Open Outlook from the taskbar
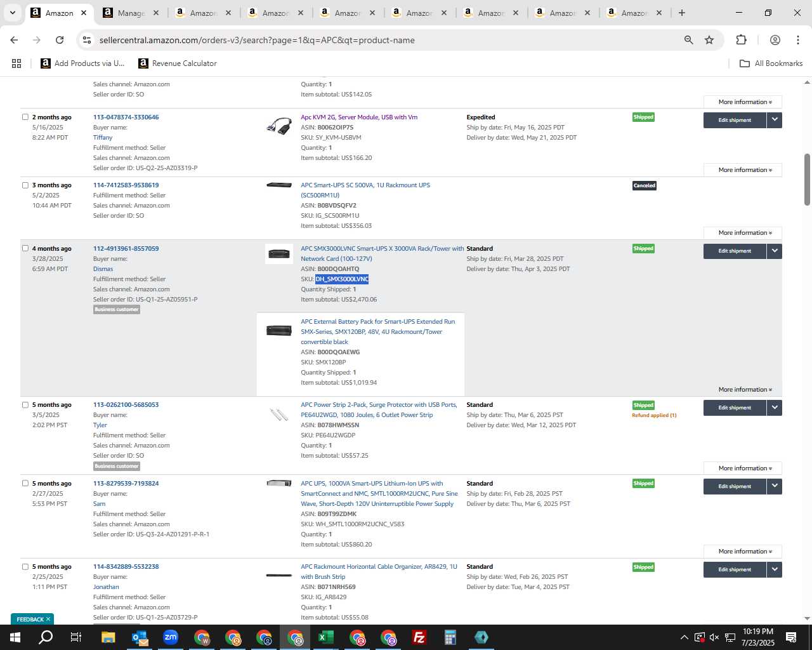 coord(139,637)
